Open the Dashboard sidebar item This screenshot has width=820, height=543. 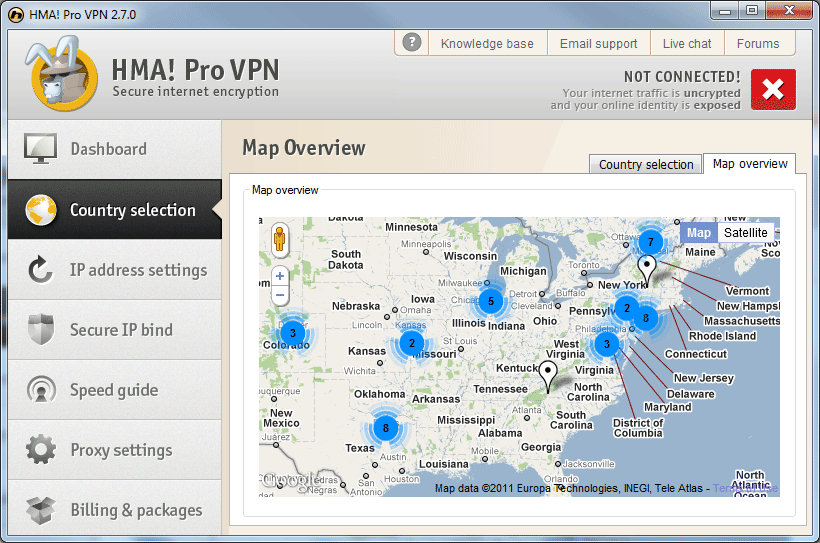coord(115,149)
